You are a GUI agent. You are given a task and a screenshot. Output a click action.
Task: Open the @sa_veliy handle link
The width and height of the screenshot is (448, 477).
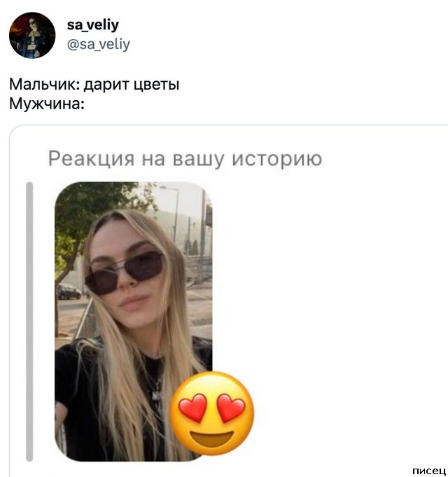point(98,45)
